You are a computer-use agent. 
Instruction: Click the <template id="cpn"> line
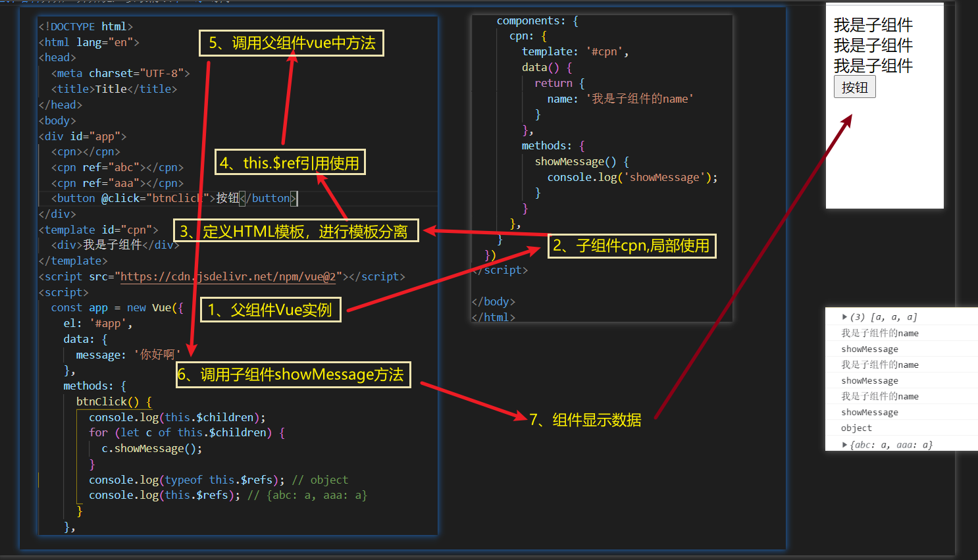click(98, 230)
